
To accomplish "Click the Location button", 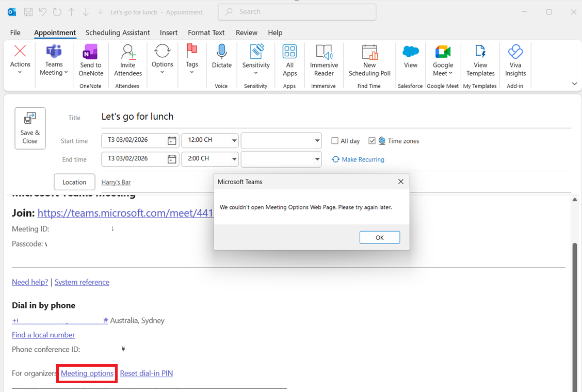I will point(74,182).
